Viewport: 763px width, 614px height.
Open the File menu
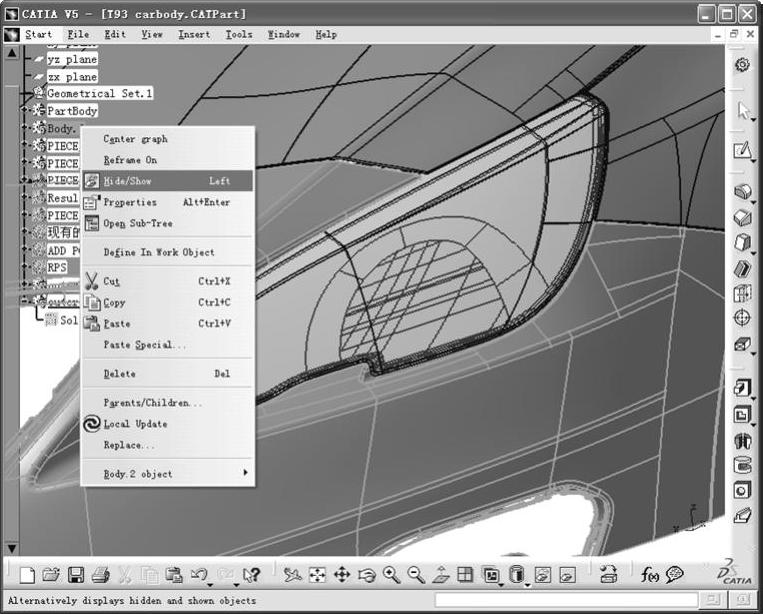(x=78, y=35)
